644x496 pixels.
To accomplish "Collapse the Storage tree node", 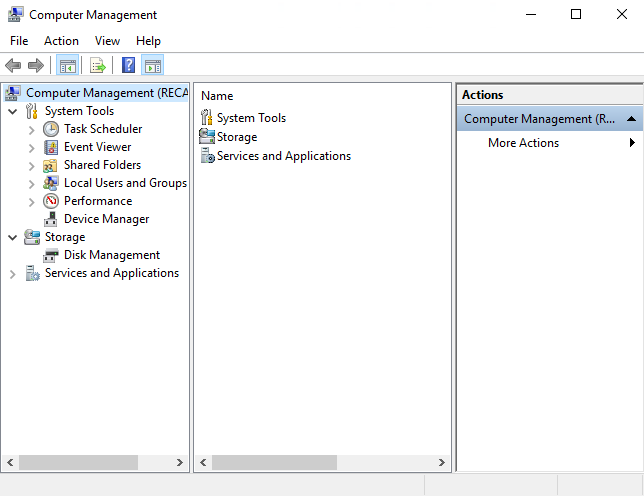I will (x=13, y=237).
